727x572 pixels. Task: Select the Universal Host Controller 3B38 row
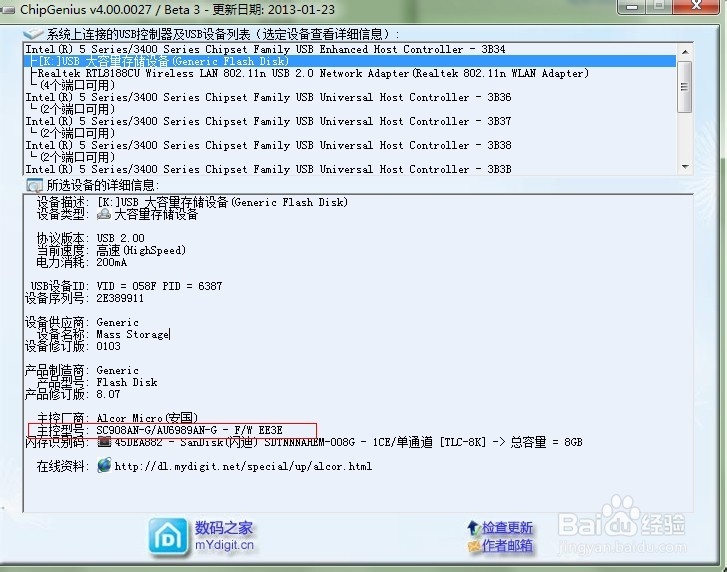[x=350, y=146]
